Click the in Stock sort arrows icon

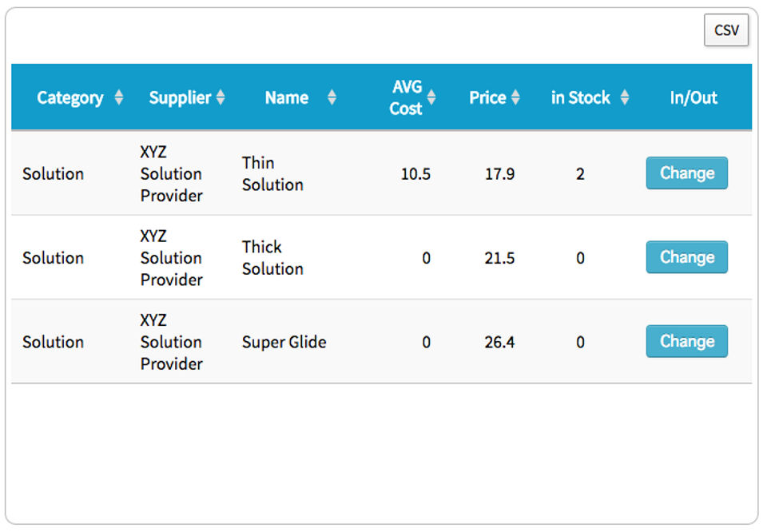click(x=625, y=97)
